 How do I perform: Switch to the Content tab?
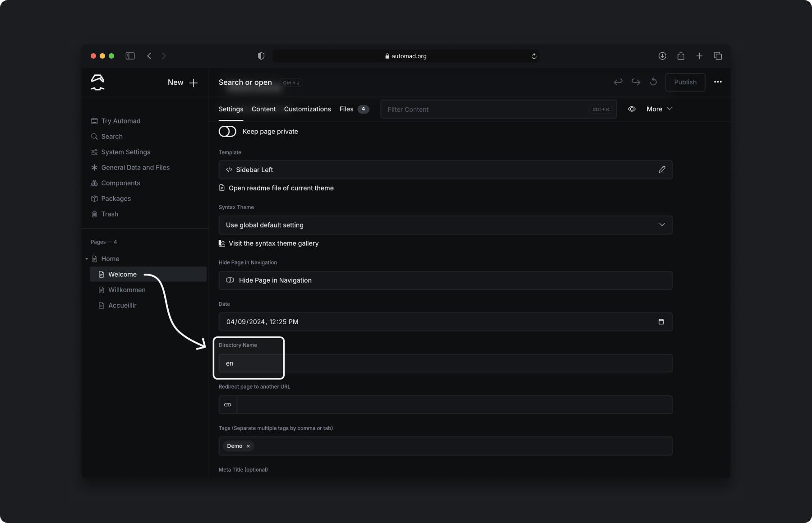point(263,109)
